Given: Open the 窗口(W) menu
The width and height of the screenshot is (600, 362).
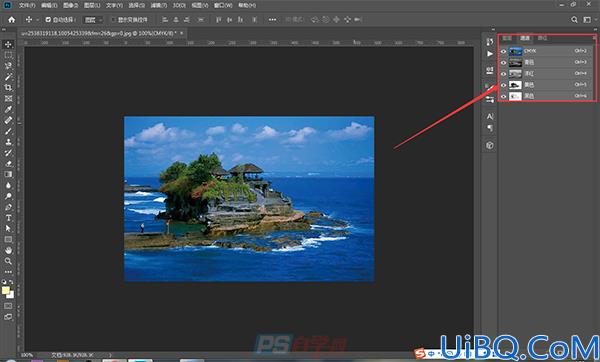Looking at the screenshot, I should tap(223, 5).
